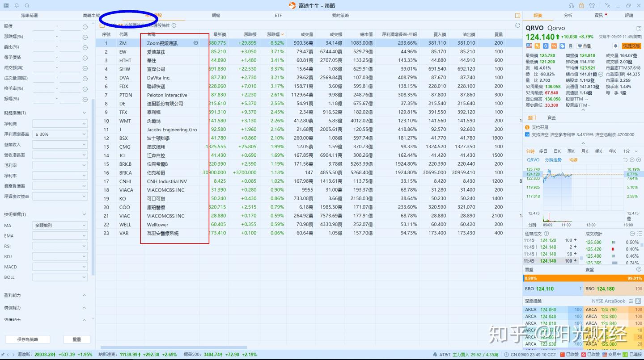Click the note icon next to the watchlist button
644x360 pixels.
571,46
